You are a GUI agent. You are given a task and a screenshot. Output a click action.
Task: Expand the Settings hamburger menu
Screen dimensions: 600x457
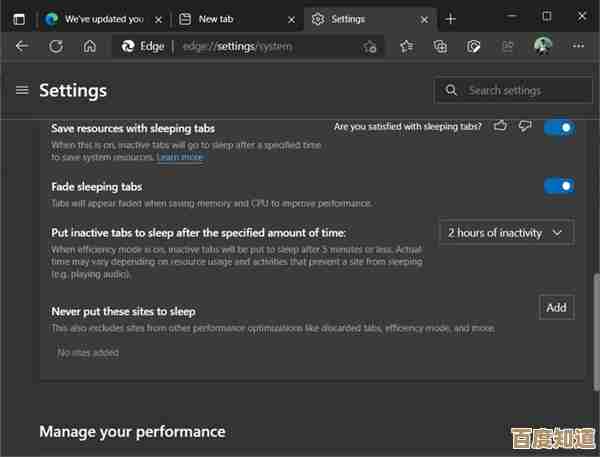tap(22, 90)
